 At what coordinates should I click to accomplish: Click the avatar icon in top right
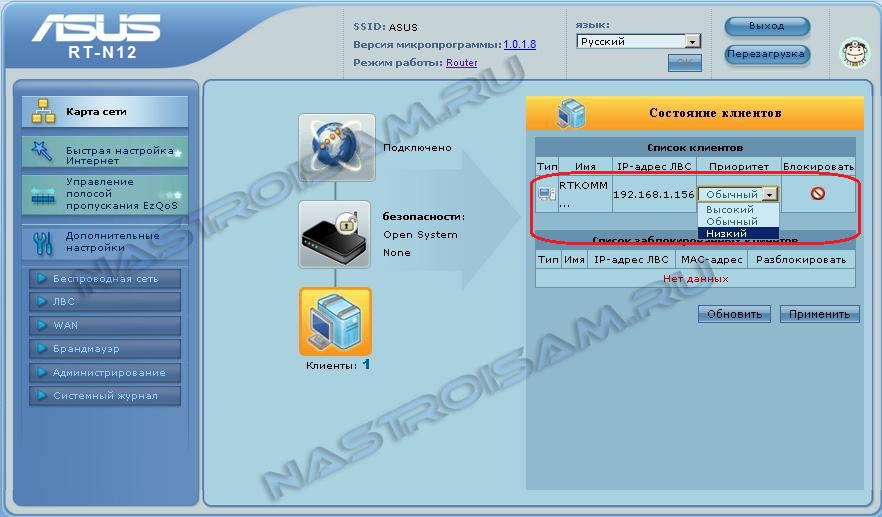pyautogui.click(x=853, y=53)
